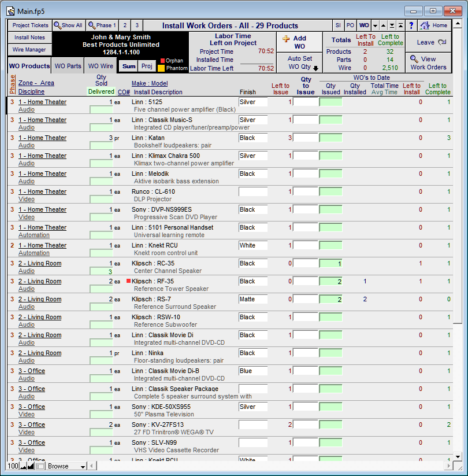Click the Video discipline for Sony DVP-NS999ES
The height and width of the screenshot is (476, 468).
click(27, 217)
